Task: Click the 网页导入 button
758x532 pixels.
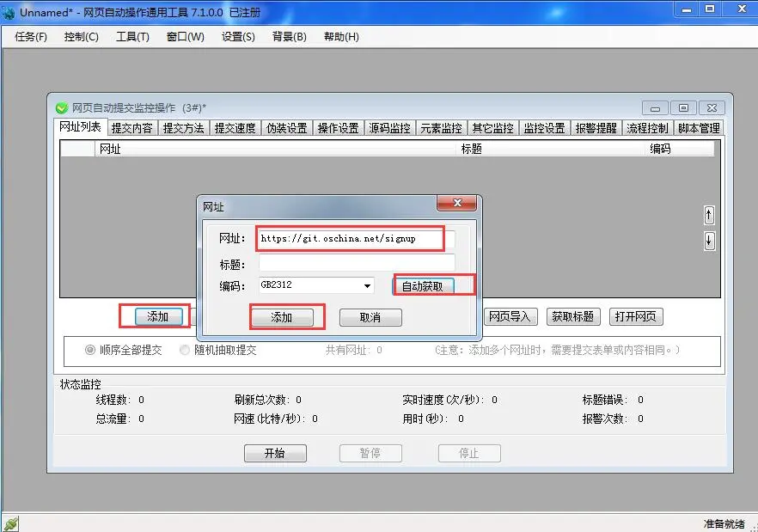Action: coord(510,317)
